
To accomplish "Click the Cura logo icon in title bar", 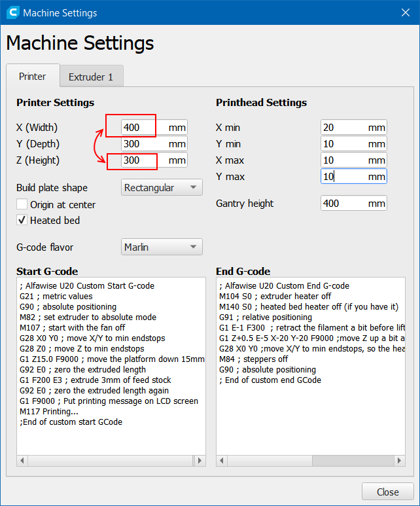I will pos(13,12).
